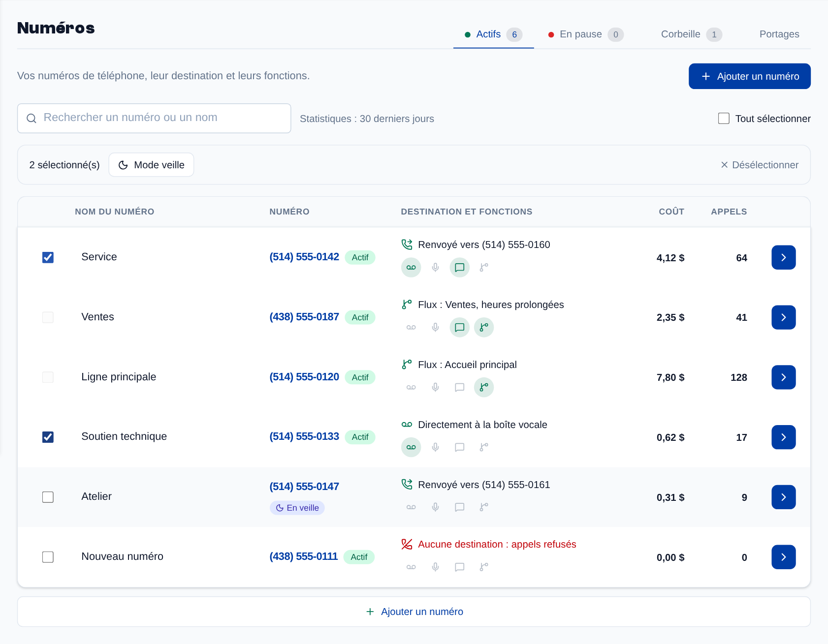Open number (514) 555-0142 link
This screenshot has width=828, height=644.
pyautogui.click(x=304, y=257)
